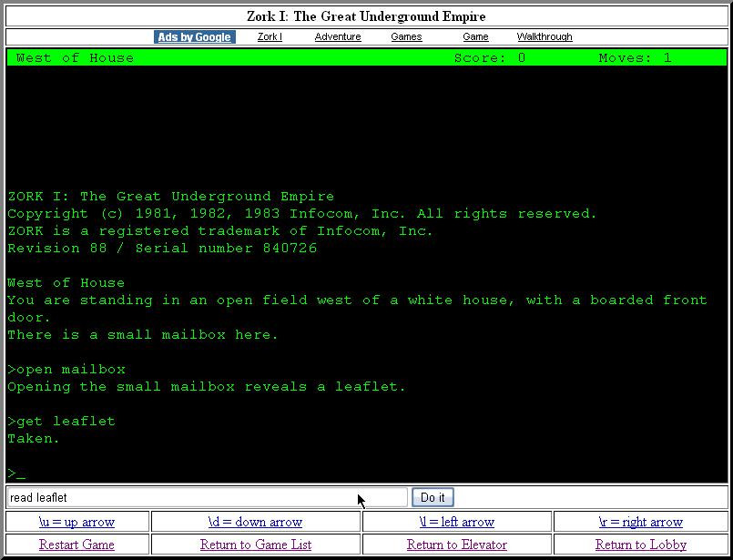The width and height of the screenshot is (733, 560).
Task: Click the '>open mailbox' command line
Action: click(66, 370)
